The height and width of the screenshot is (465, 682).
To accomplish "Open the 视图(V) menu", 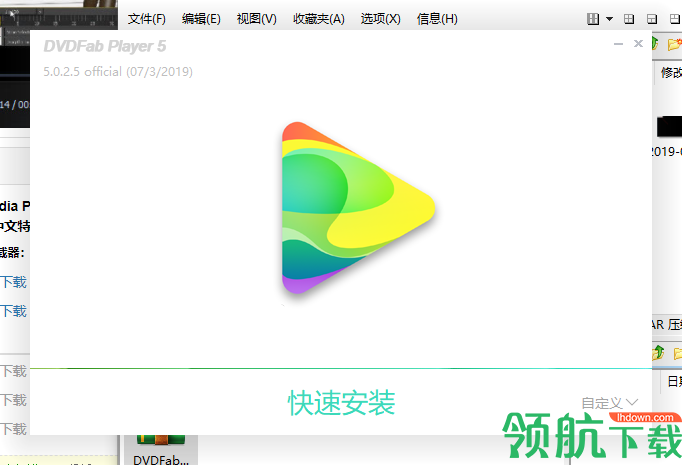I will (x=256, y=19).
